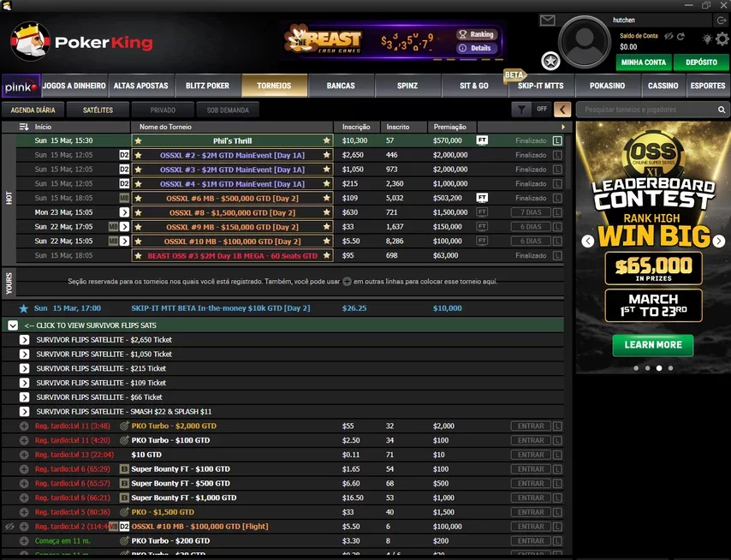Click the tournament and player search field

(x=646, y=110)
